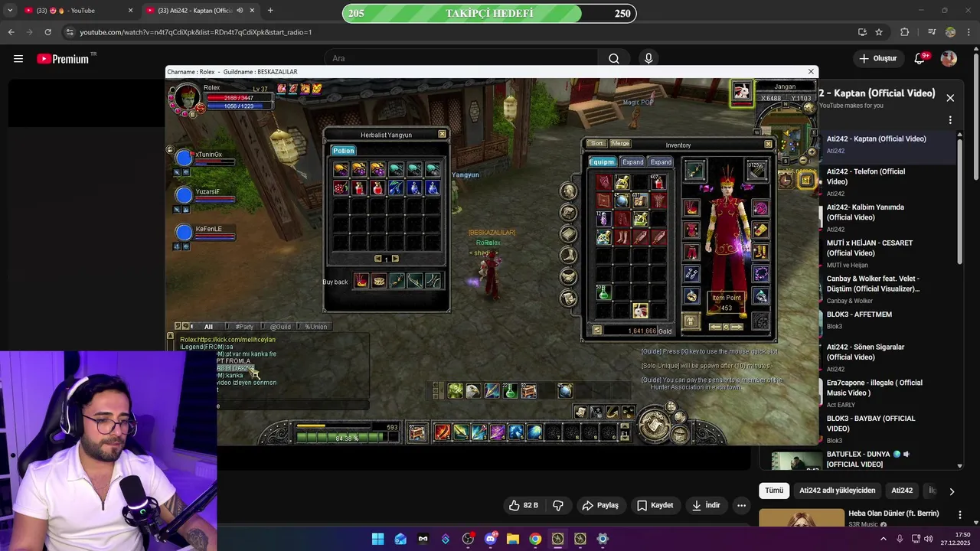Screen dimensions: 980x551
Task: Click the arrow quiver slot showing 3129
Action: pyautogui.click(x=756, y=170)
